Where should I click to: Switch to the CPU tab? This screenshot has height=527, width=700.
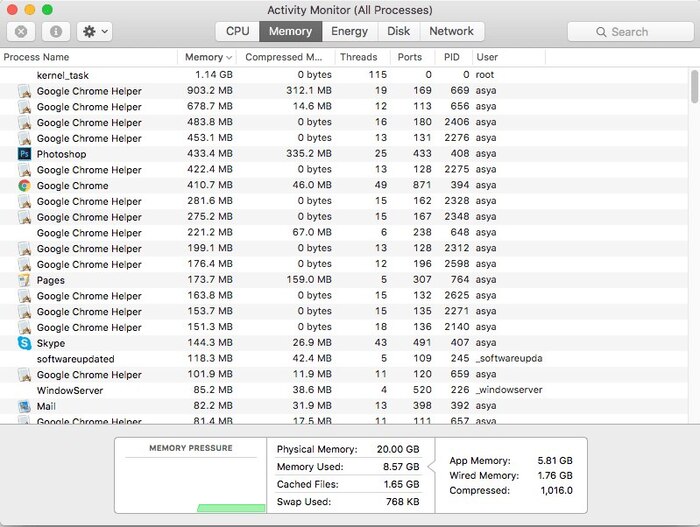coord(238,31)
